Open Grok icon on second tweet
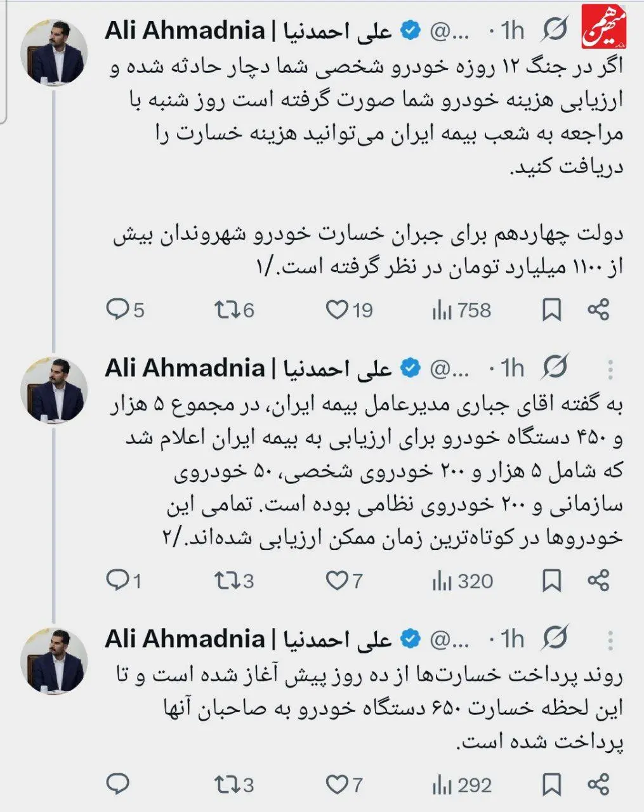 click(x=555, y=368)
